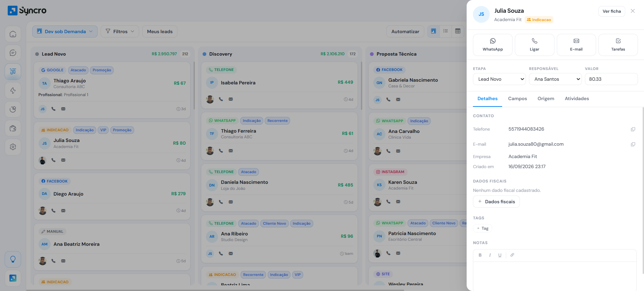This screenshot has width=644, height=291.
Task: Copy the telephone number 5571944083426
Action: 633,129
